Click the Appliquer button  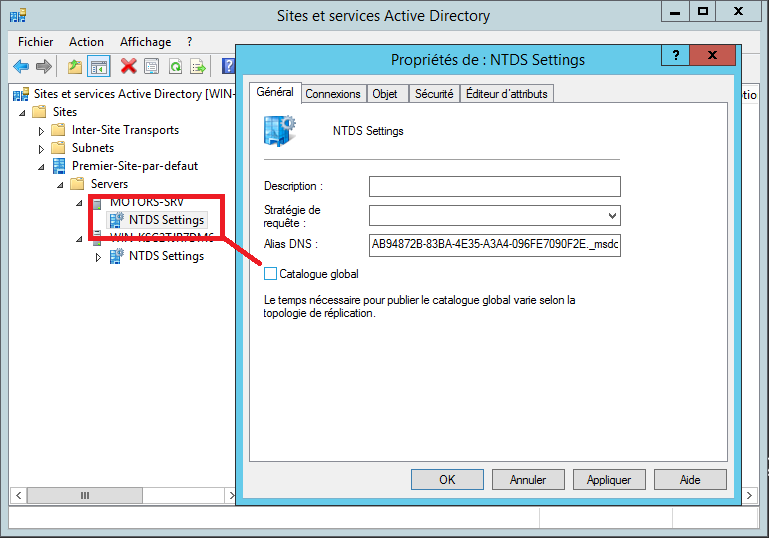pos(609,480)
